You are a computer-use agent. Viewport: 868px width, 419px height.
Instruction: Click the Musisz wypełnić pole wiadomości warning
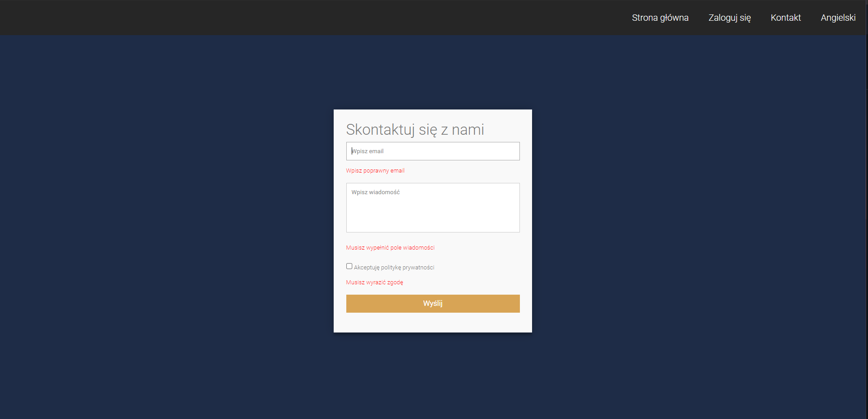[390, 247]
